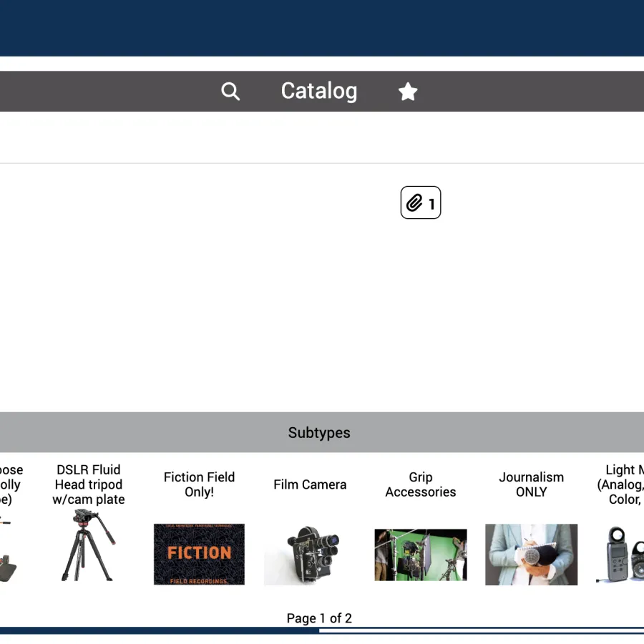Click the page progress bar at bottom
This screenshot has width=644, height=644.
(x=319, y=630)
